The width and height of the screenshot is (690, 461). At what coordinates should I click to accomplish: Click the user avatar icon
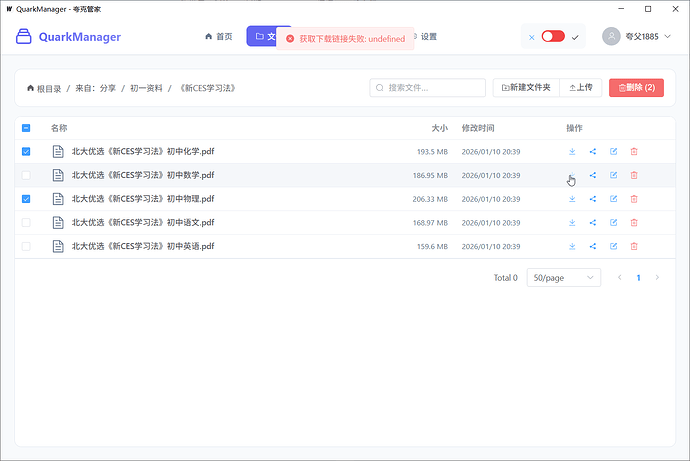[x=611, y=37]
